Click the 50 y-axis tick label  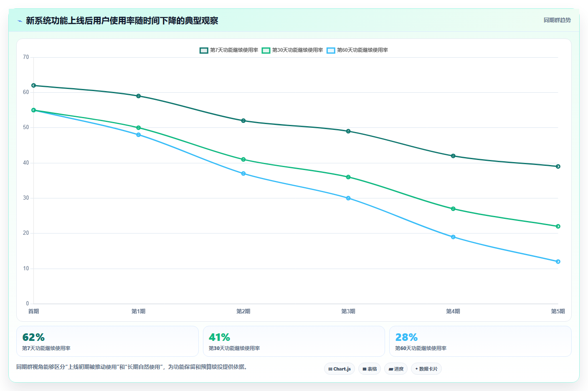[x=26, y=127]
